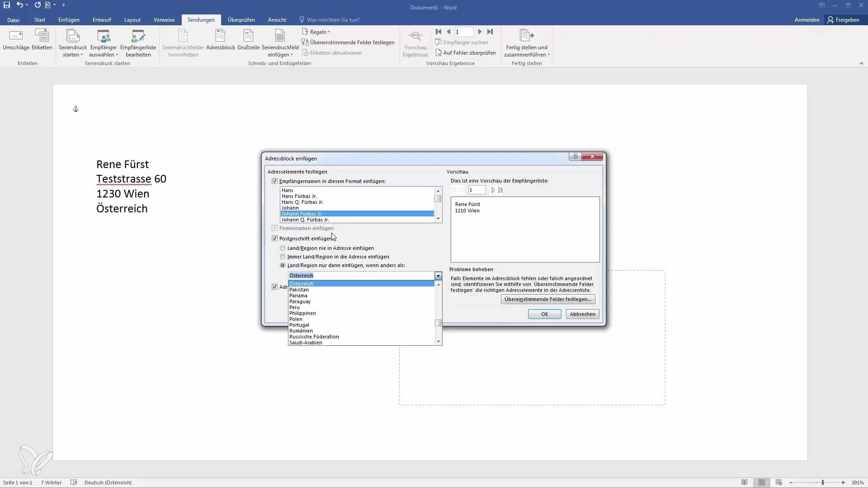Click the Redo repeat icon
The image size is (868, 488).
38,5
